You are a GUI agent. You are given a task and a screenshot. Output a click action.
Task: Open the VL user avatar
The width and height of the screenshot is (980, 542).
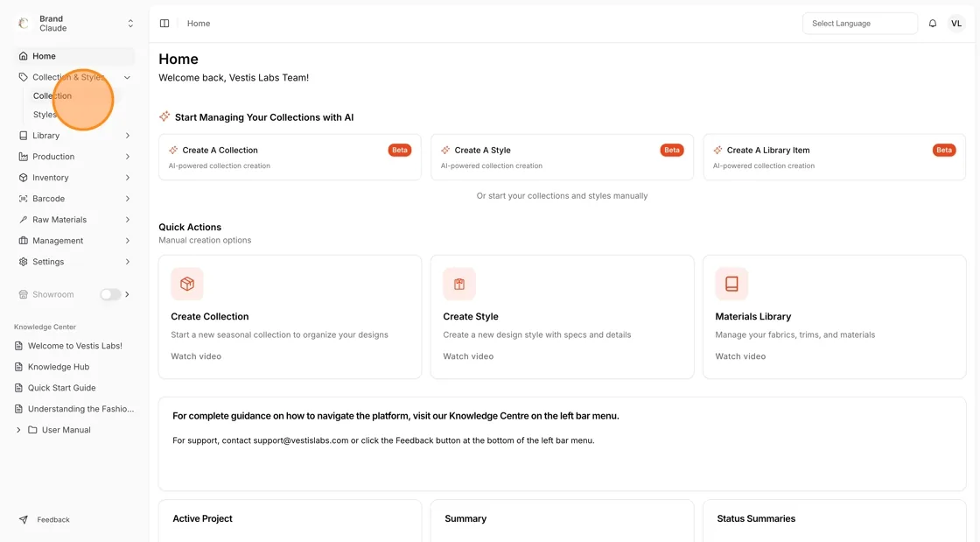[x=956, y=23]
